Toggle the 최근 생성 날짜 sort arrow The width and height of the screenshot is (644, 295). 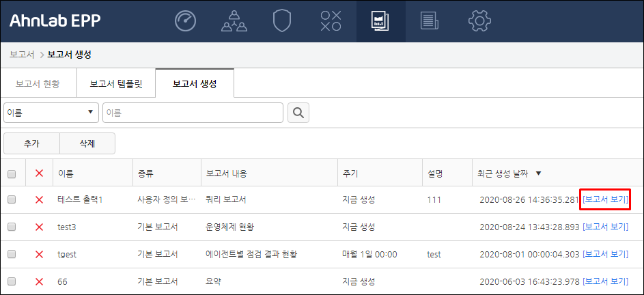(x=538, y=174)
